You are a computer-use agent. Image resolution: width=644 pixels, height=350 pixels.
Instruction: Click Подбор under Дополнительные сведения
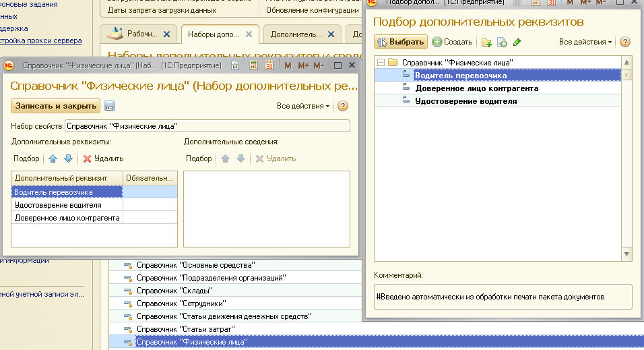click(x=199, y=158)
